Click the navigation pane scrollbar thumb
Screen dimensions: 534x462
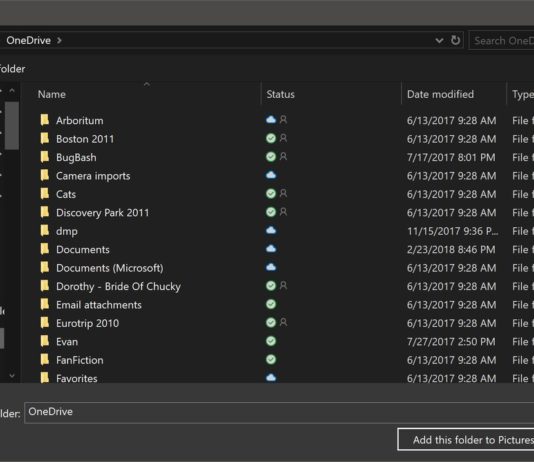[x=12, y=126]
